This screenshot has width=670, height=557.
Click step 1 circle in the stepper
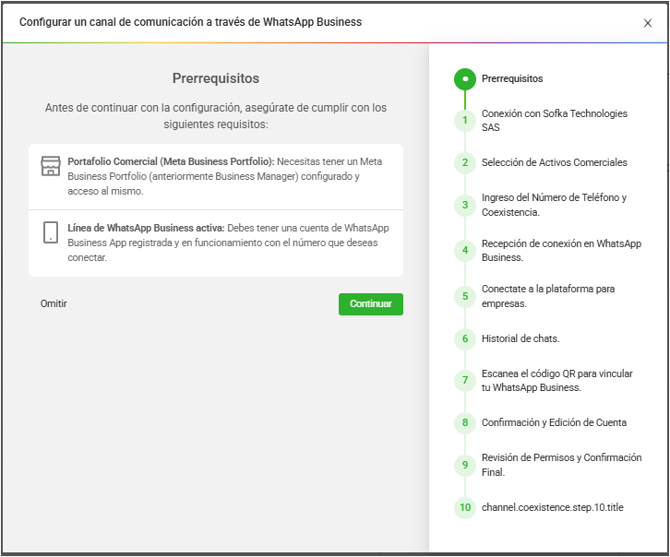coord(464,121)
